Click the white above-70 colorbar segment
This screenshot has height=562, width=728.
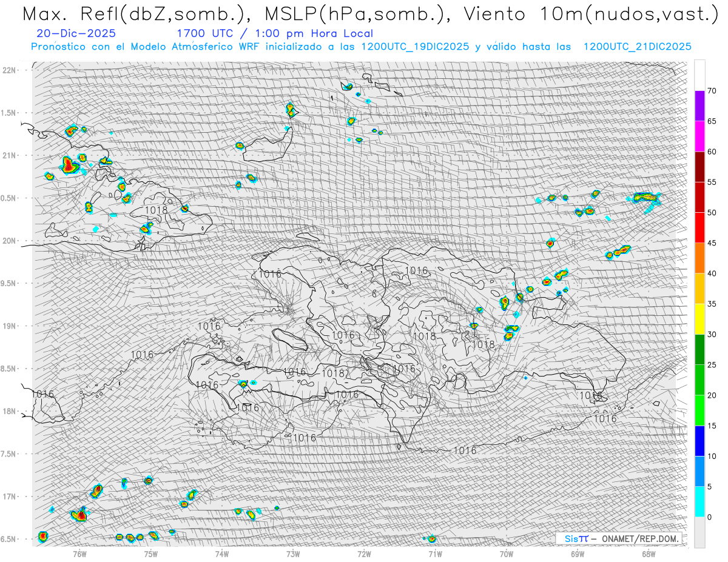[699, 75]
